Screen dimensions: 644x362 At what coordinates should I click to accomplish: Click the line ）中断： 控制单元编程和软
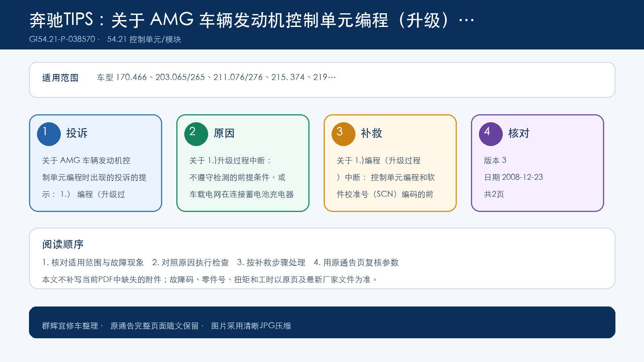[x=386, y=177]
